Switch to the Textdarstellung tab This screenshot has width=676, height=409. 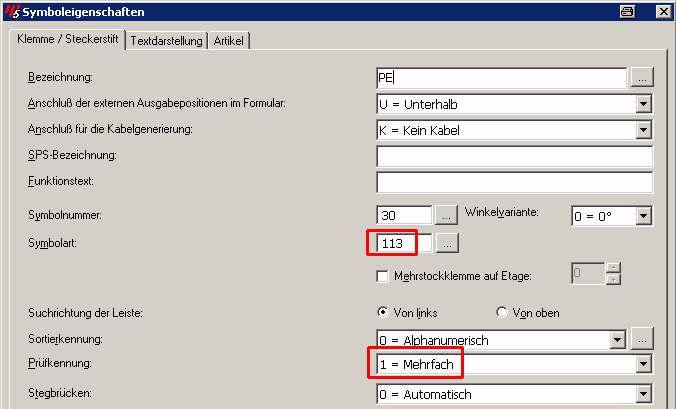[x=166, y=41]
